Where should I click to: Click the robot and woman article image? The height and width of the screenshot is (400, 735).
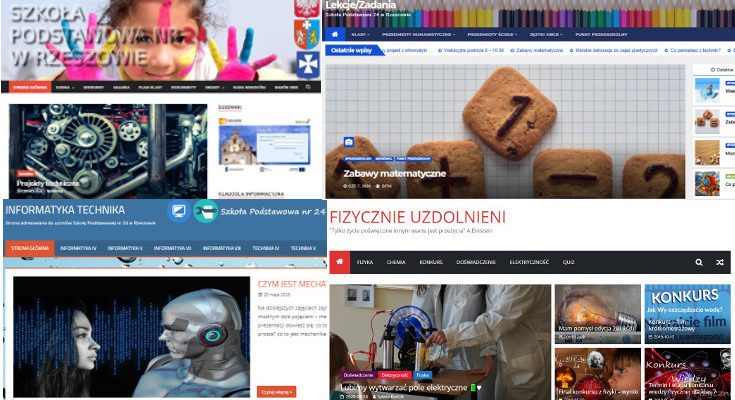131,337
